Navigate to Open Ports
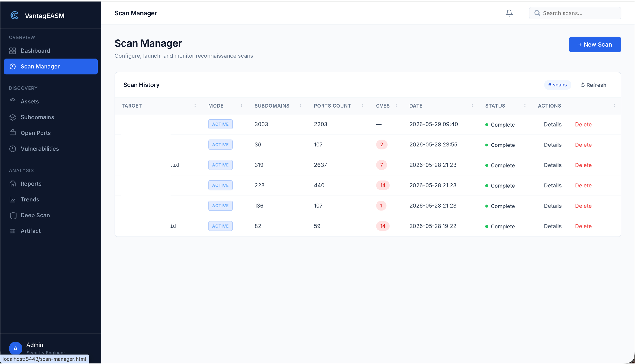 tap(51, 133)
